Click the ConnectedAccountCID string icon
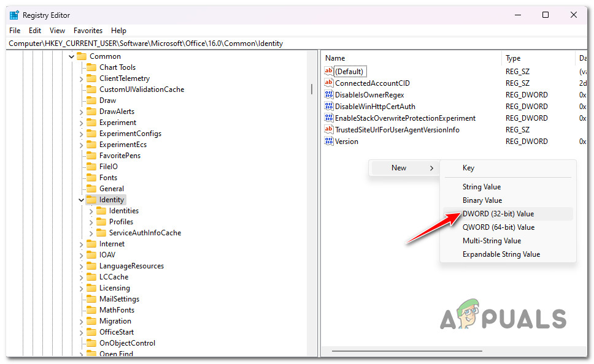 328,83
